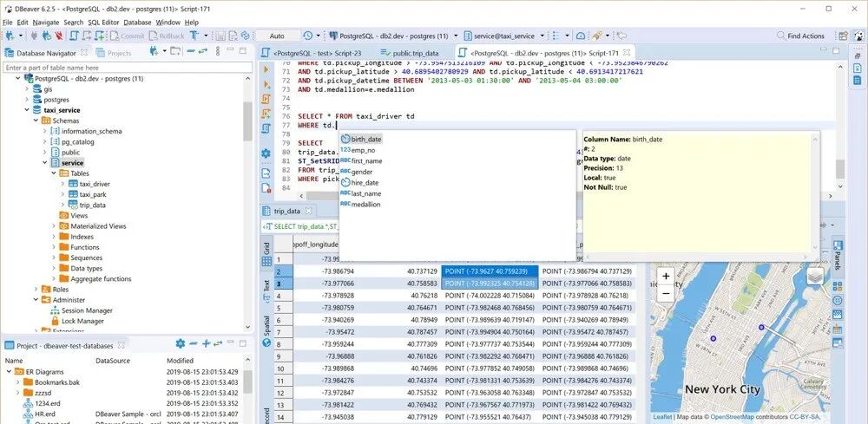Open the service@taxi_service schema selector
This screenshot has height=424, width=868.
504,36
